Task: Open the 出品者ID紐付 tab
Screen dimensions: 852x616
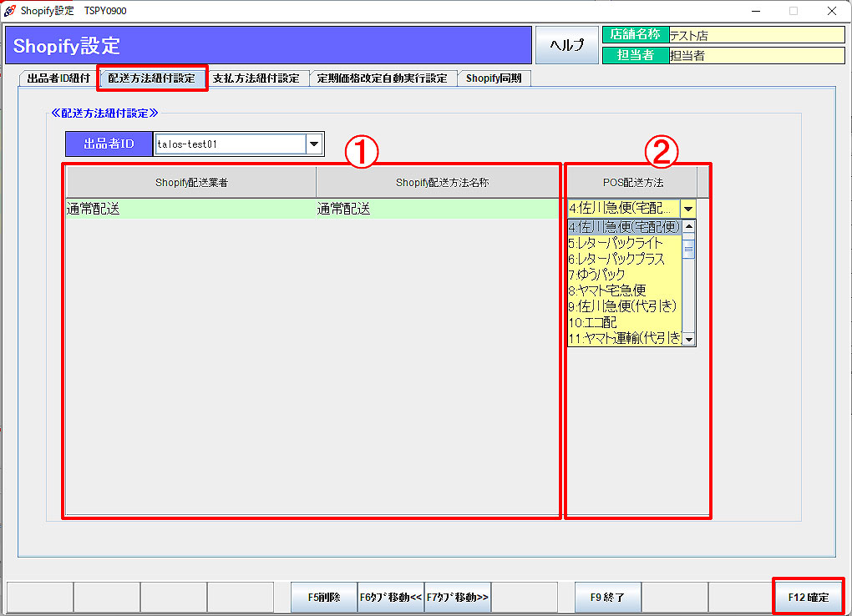Action: click(x=58, y=78)
